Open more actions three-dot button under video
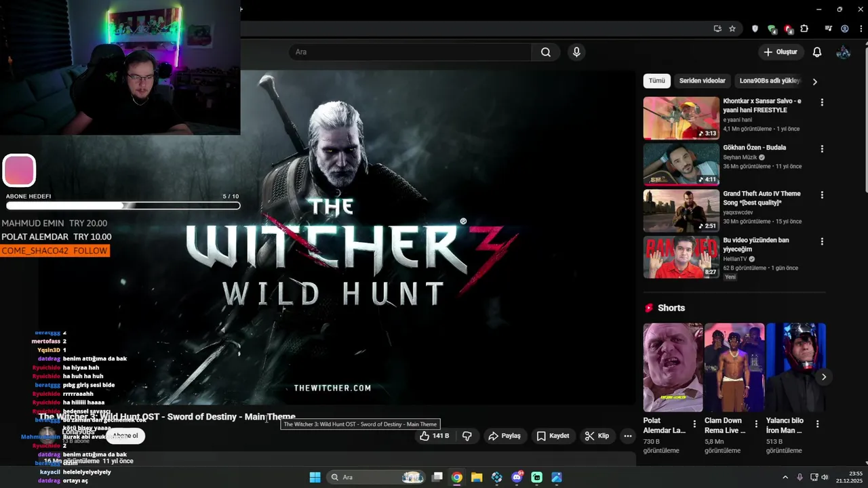The height and width of the screenshot is (488, 868). pos(628,436)
